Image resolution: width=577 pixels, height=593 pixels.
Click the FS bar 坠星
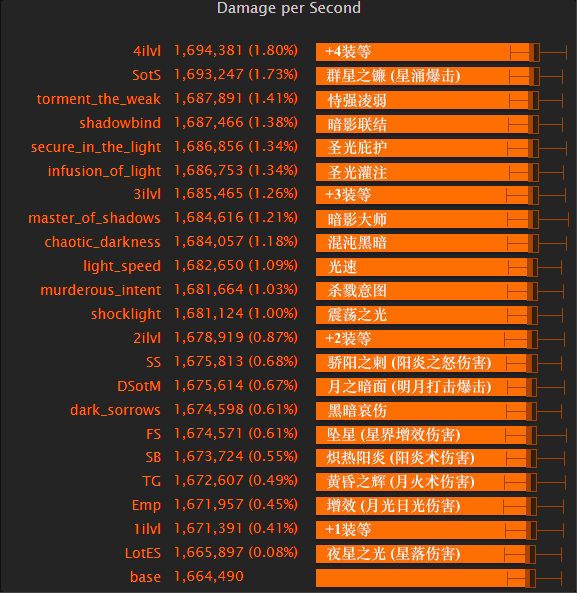[426, 435]
